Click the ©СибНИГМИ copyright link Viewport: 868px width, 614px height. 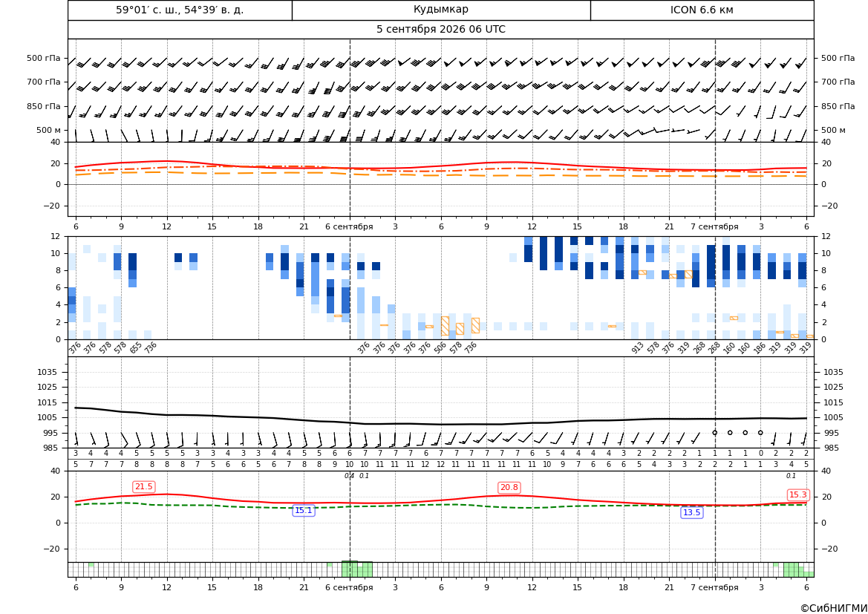click(x=833, y=608)
